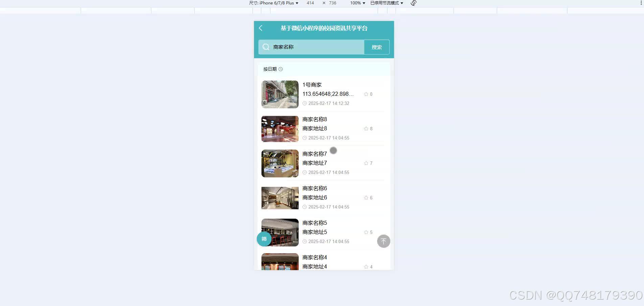Click the rotate device orientation icon
The image size is (644, 306).
pyautogui.click(x=413, y=3)
